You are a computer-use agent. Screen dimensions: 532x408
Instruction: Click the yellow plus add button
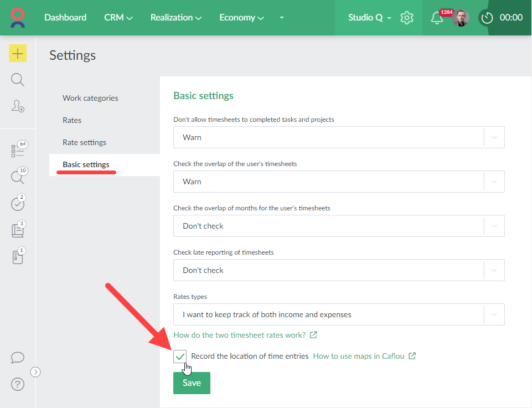click(x=18, y=53)
